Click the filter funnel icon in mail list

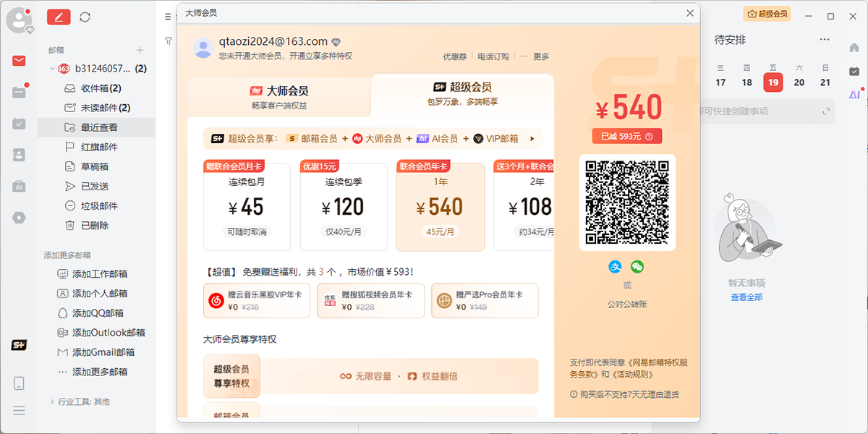169,41
